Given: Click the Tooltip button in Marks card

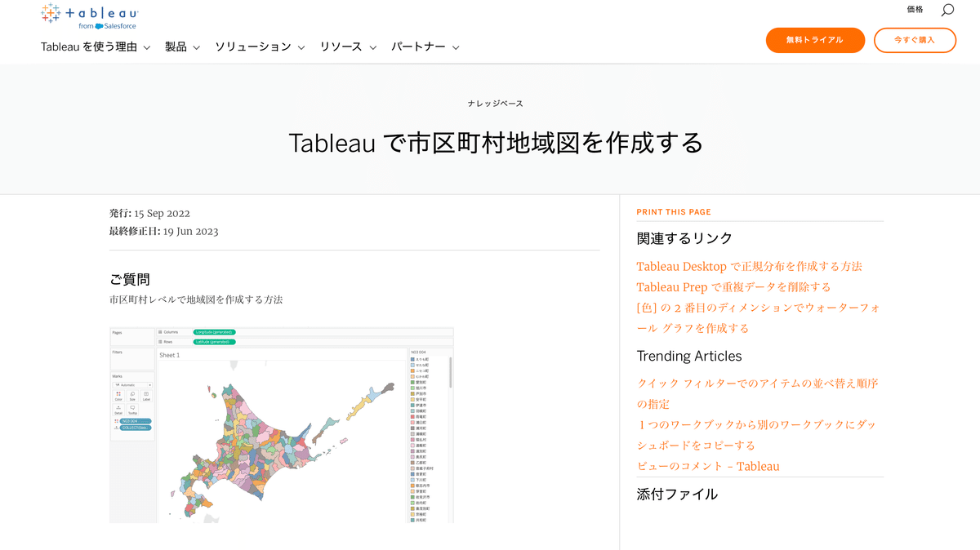Looking at the screenshot, I should tap(132, 410).
